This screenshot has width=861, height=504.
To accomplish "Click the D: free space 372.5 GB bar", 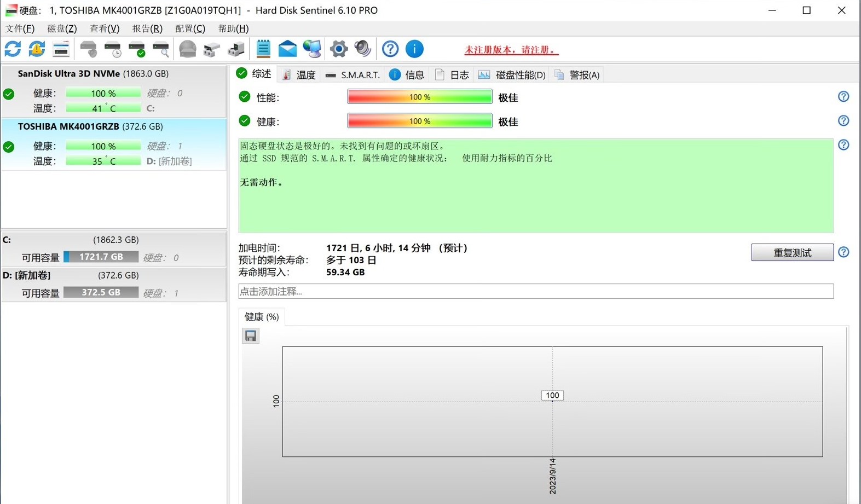I will (101, 292).
